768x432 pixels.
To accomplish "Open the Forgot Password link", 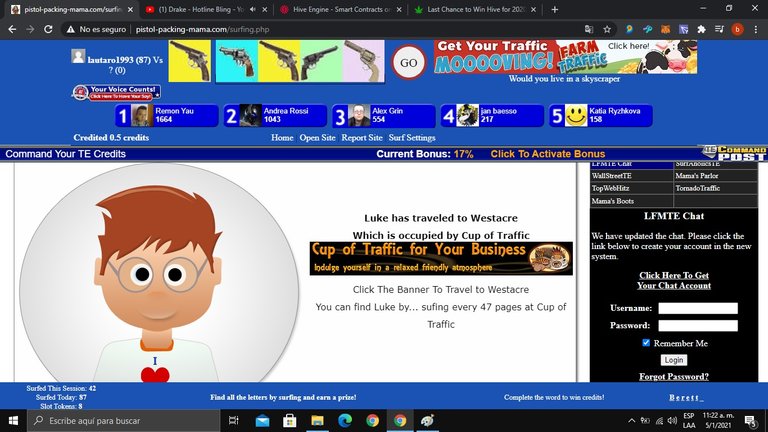I will [674, 377].
